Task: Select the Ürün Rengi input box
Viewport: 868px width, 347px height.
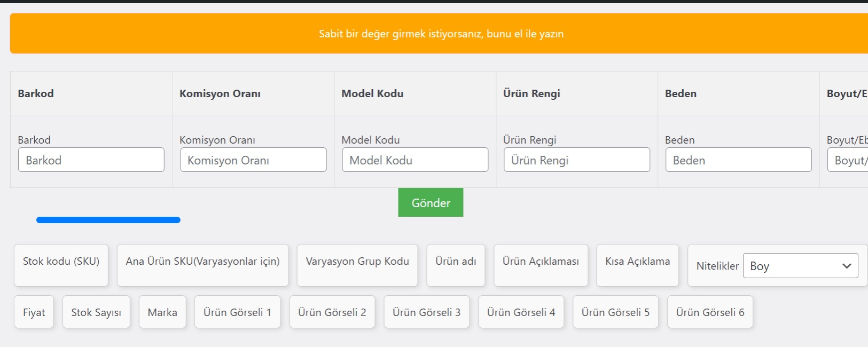Action: (x=577, y=160)
